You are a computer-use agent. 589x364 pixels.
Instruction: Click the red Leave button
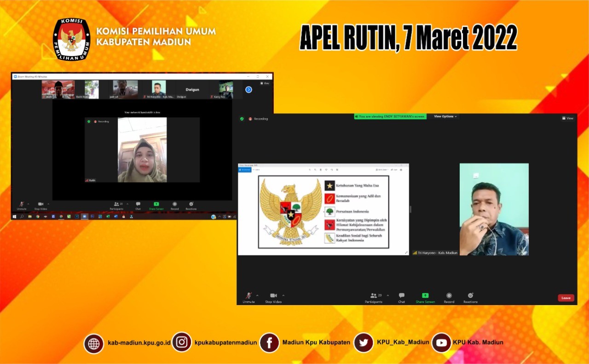[x=566, y=298]
